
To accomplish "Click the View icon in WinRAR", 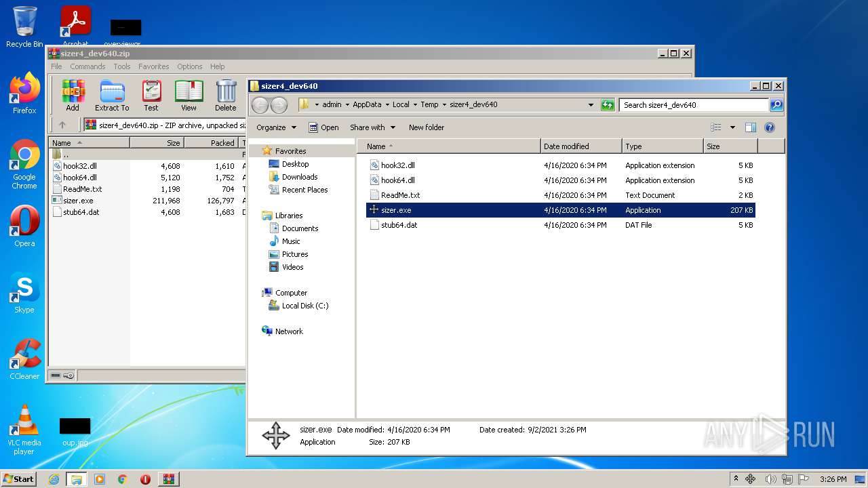I will pos(189,96).
